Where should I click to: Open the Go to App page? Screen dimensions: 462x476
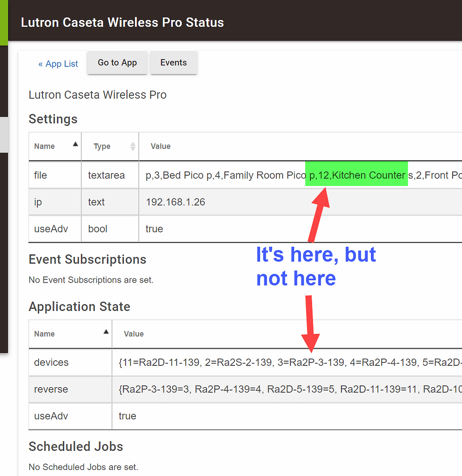117,62
